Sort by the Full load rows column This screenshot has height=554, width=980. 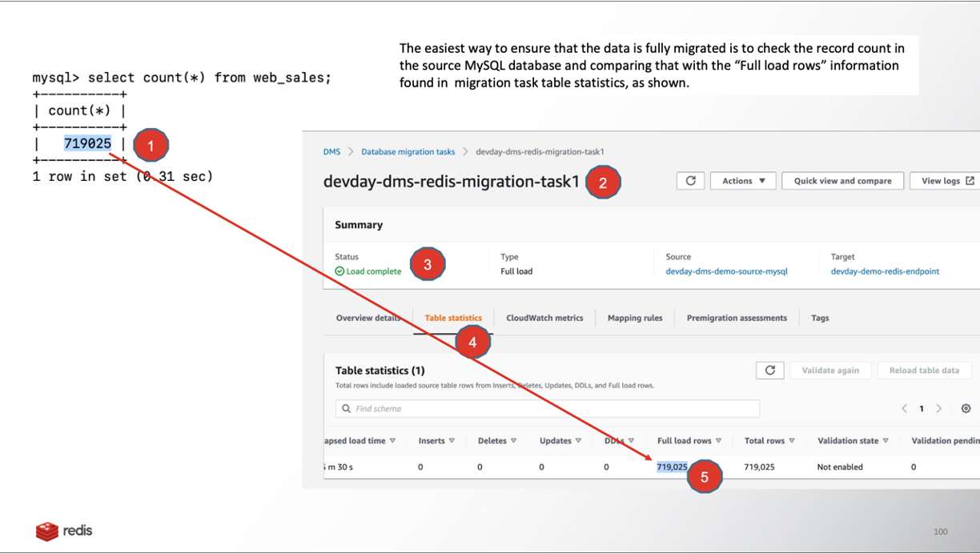689,440
